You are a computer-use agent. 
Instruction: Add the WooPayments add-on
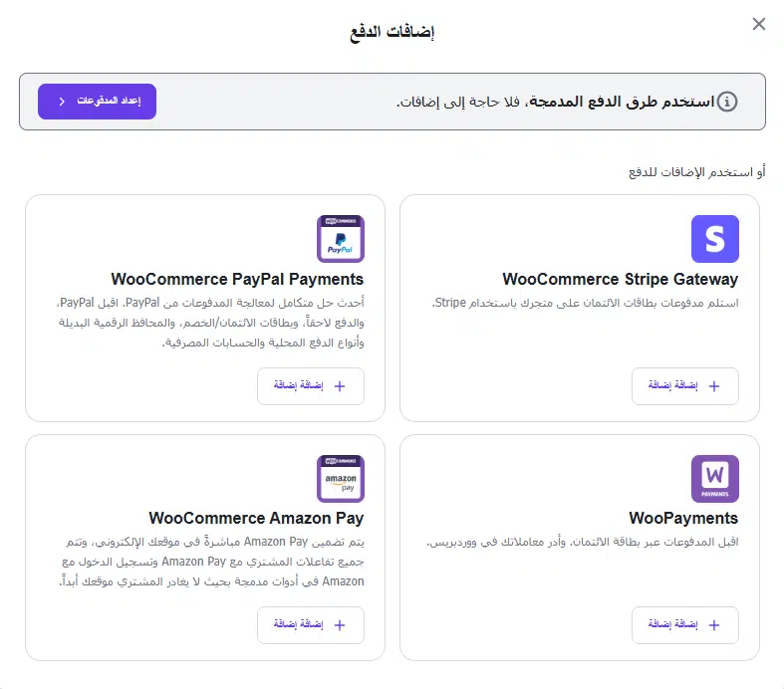tap(685, 625)
